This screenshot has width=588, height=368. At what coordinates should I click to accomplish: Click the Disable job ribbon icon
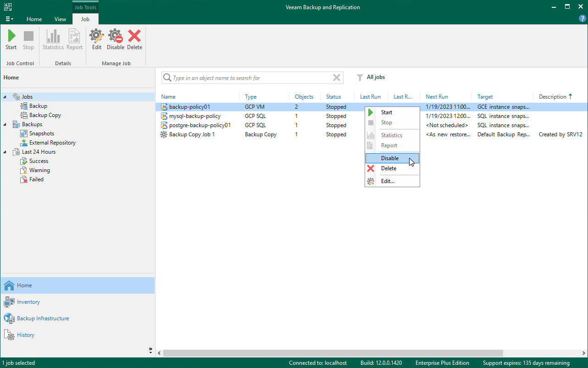click(x=116, y=40)
